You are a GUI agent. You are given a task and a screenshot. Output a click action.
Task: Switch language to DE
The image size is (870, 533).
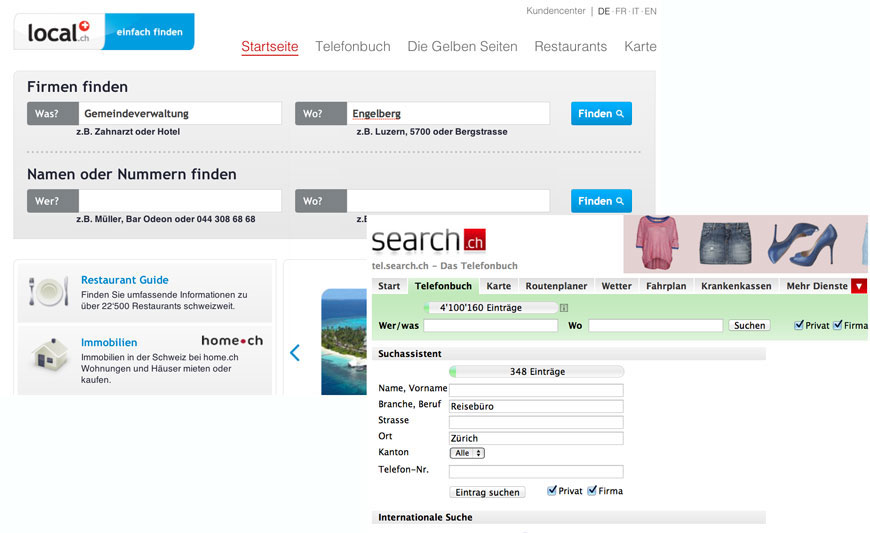point(604,11)
